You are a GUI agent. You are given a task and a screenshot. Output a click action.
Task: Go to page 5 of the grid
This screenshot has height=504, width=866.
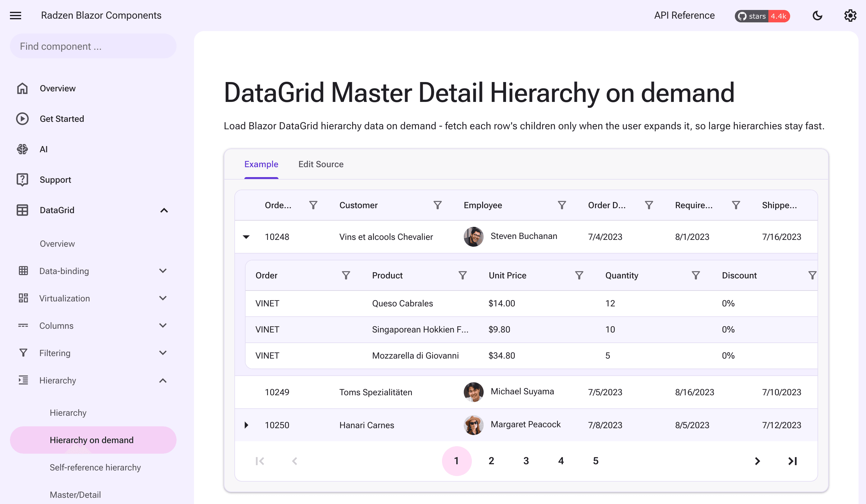[596, 461]
